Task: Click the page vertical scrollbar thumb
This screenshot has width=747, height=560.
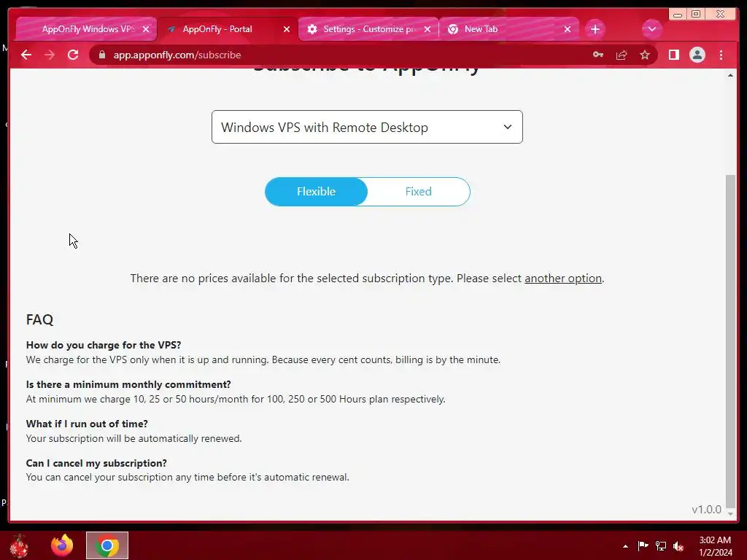Action: click(730, 341)
